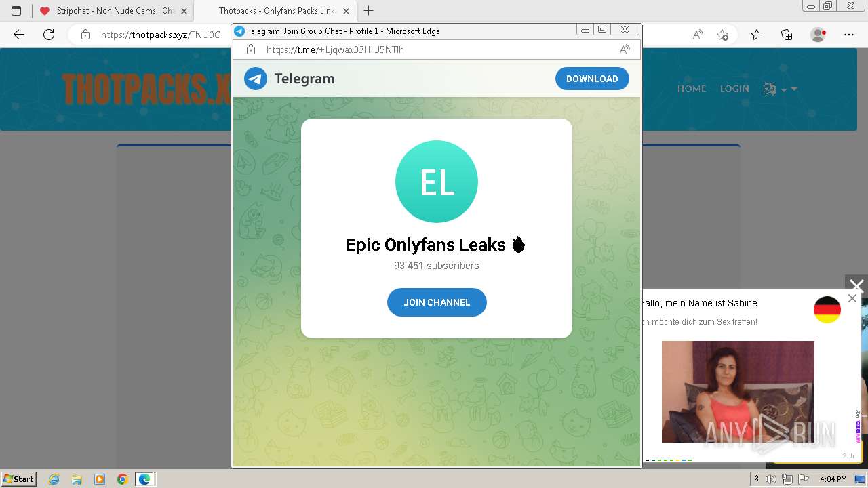Click the Telegram DOWNLOAD button
This screenshot has width=868, height=488.
(x=592, y=79)
